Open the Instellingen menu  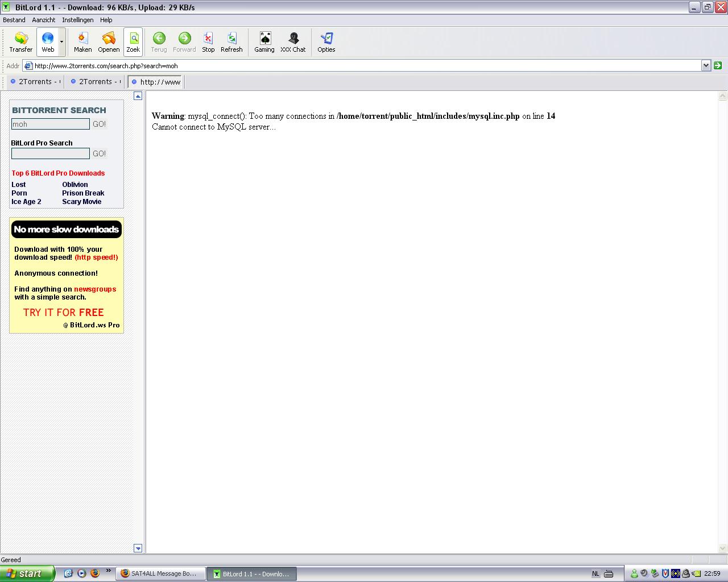coord(77,20)
